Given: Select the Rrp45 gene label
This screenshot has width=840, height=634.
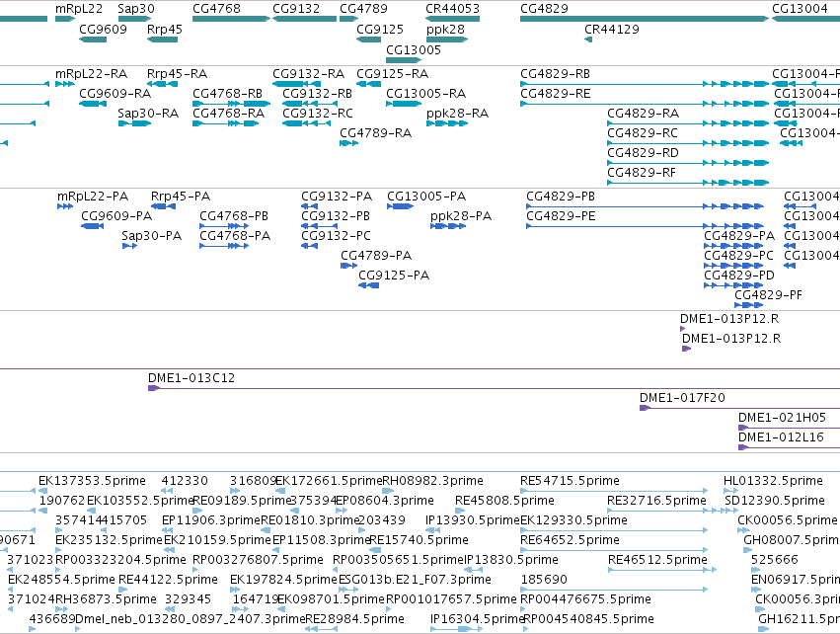Looking at the screenshot, I should [x=165, y=29].
